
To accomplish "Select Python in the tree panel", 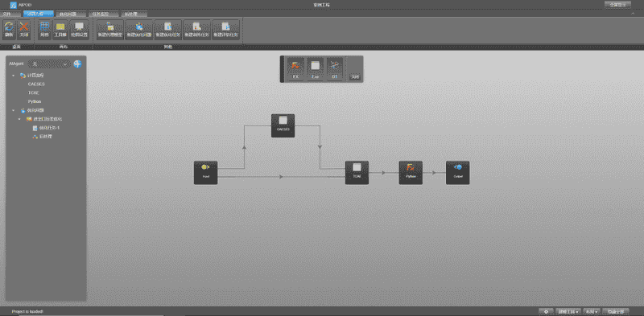I will 35,101.
